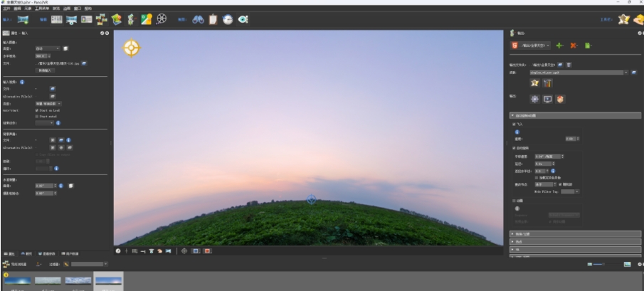
Task: Click the blue target hotspot on the horizon
Action: tap(311, 199)
